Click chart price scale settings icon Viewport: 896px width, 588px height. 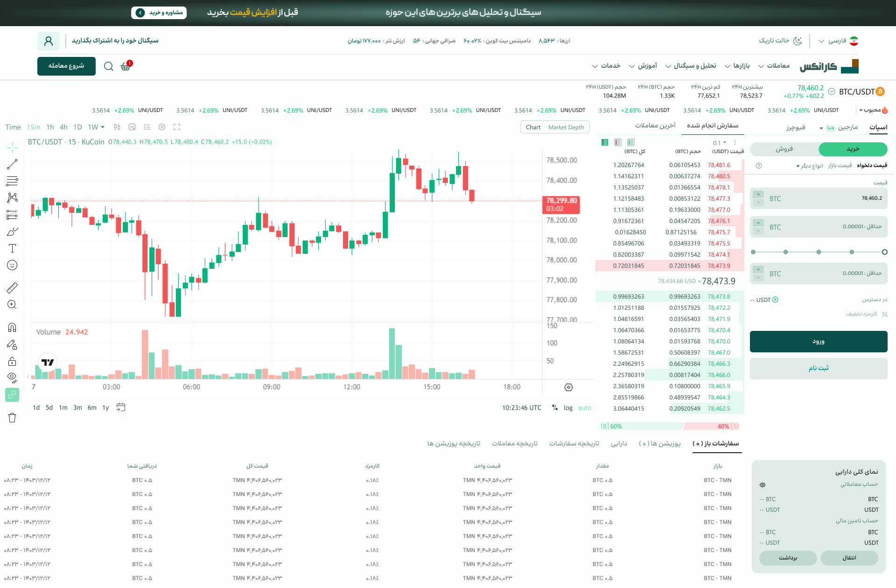click(x=568, y=387)
